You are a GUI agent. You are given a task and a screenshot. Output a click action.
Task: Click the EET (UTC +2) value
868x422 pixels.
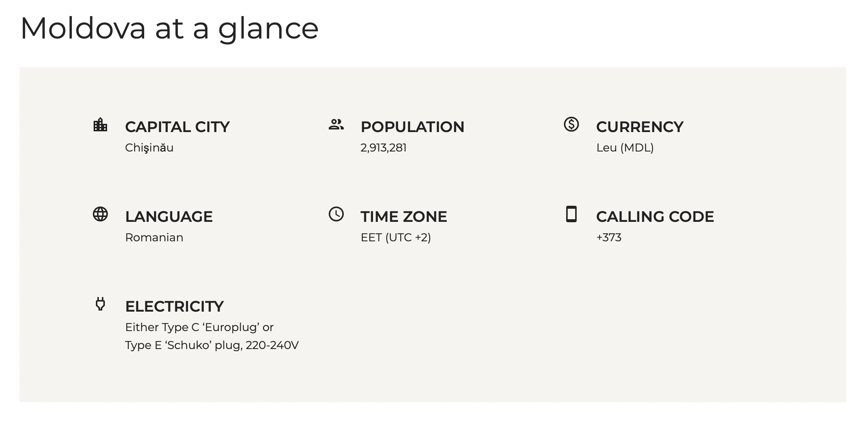(x=396, y=238)
